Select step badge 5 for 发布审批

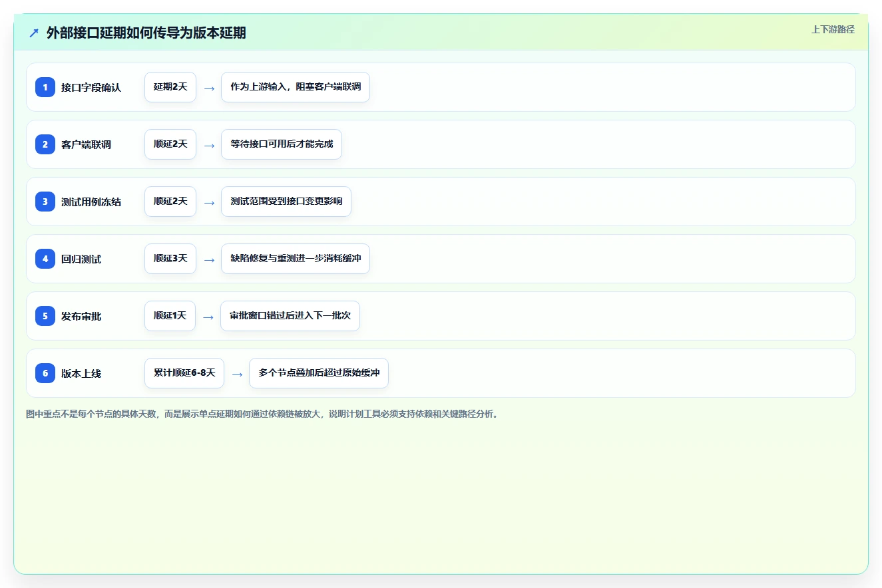45,316
